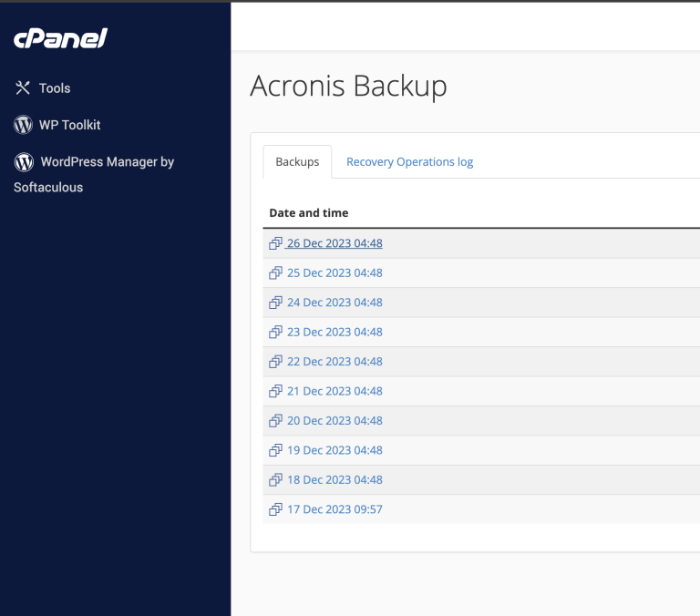This screenshot has height=616, width=700.
Task: Open the 20 Dec 2023 04:48 backup
Action: click(x=335, y=420)
